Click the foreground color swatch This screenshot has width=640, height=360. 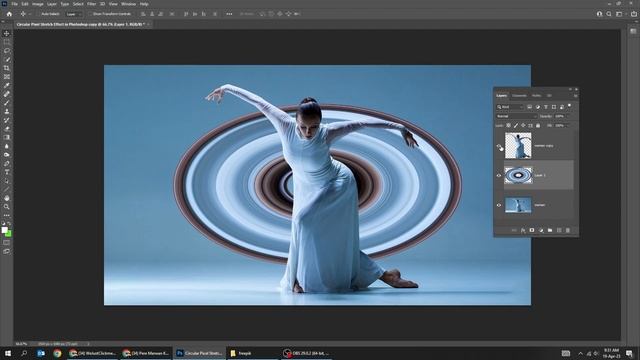(4, 230)
